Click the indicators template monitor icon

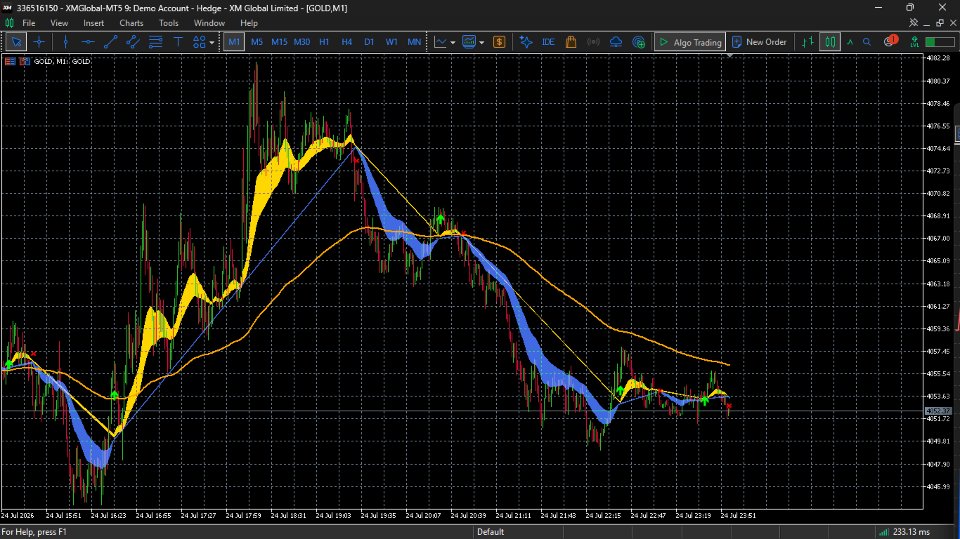point(469,42)
